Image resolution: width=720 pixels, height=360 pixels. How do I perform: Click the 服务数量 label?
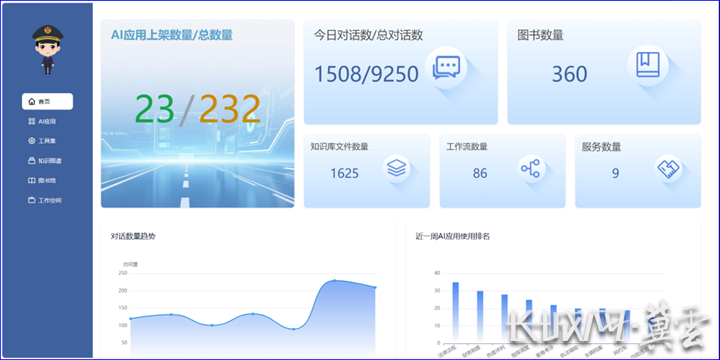tap(602, 147)
